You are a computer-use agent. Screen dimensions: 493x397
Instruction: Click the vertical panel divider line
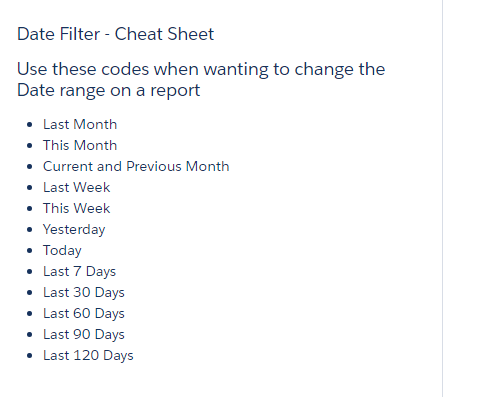click(x=442, y=198)
